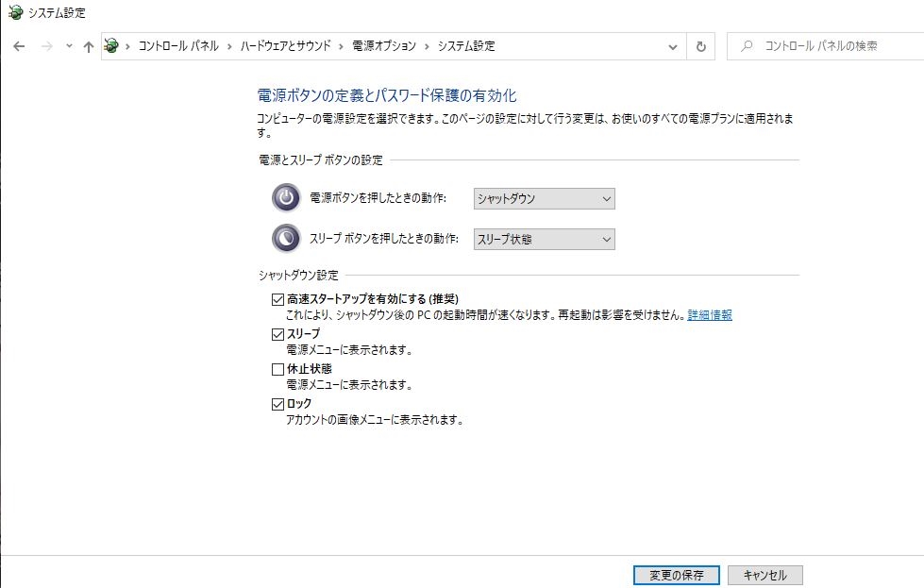Uncheck the ロック checkbox
Image resolution: width=924 pixels, height=588 pixels.
click(x=277, y=404)
